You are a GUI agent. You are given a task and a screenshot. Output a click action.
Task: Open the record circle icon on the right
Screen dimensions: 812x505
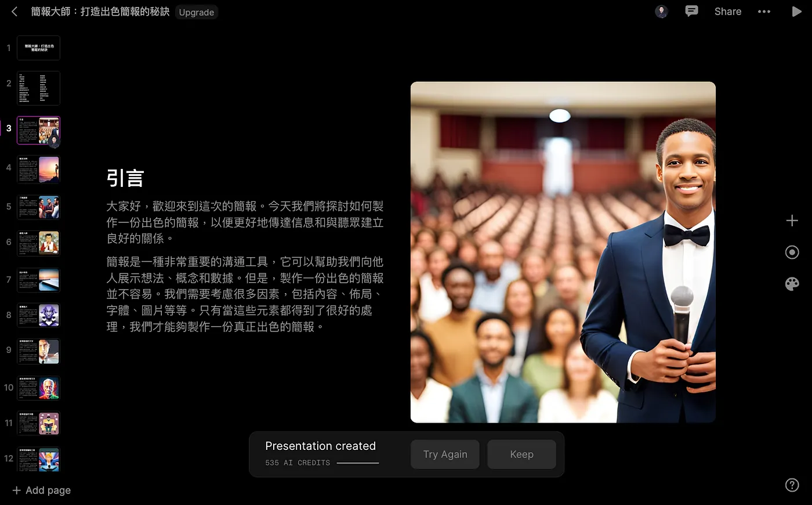point(792,252)
